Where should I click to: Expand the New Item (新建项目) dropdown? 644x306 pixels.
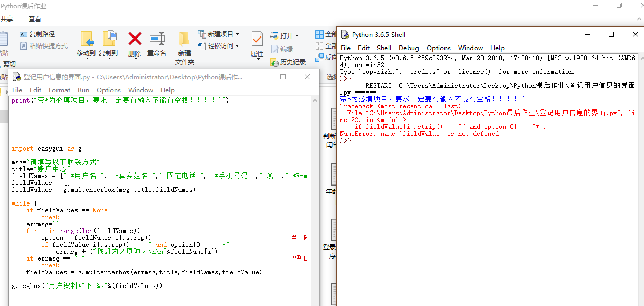click(219, 34)
